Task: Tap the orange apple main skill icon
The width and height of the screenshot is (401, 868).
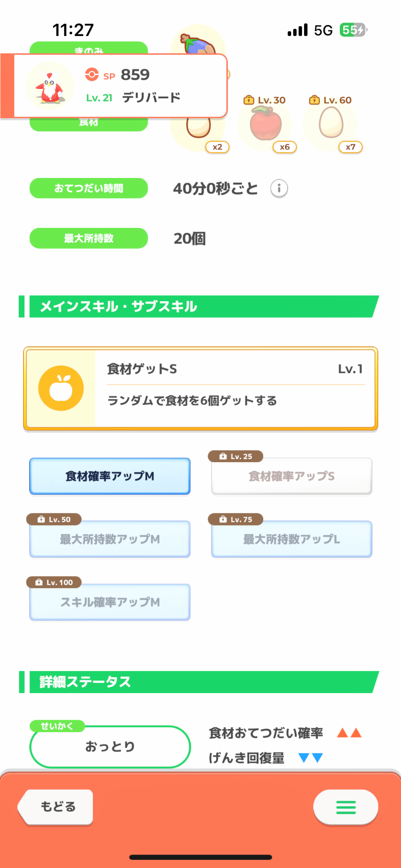Action: click(x=61, y=388)
